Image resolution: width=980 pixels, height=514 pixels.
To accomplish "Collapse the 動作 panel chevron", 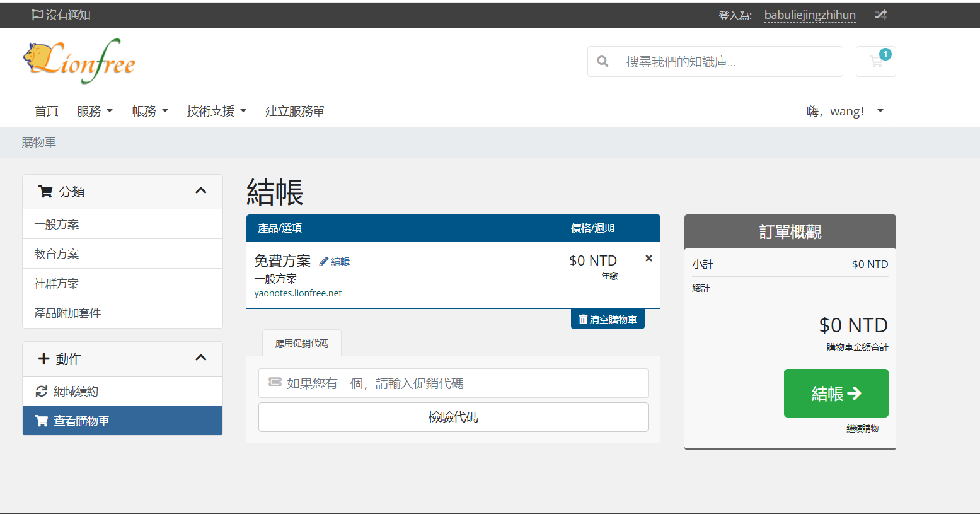I will coord(201,358).
